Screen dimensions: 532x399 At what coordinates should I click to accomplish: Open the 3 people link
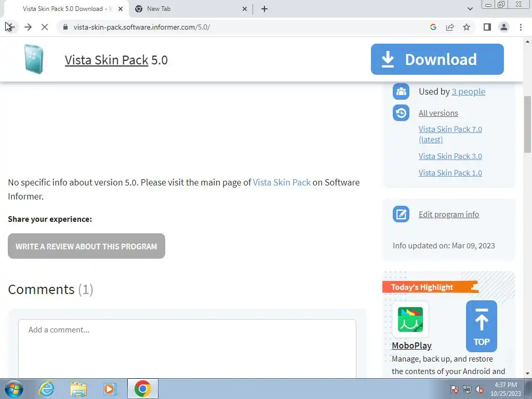(468, 91)
